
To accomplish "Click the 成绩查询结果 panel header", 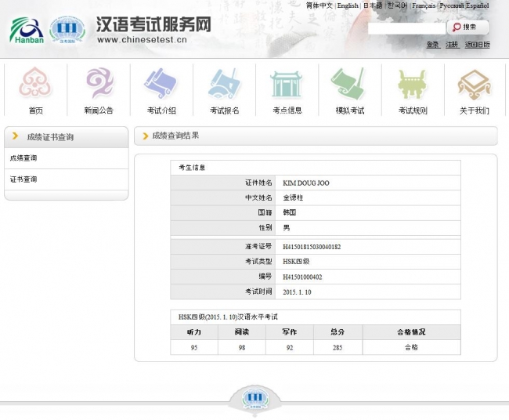I will click(316, 136).
